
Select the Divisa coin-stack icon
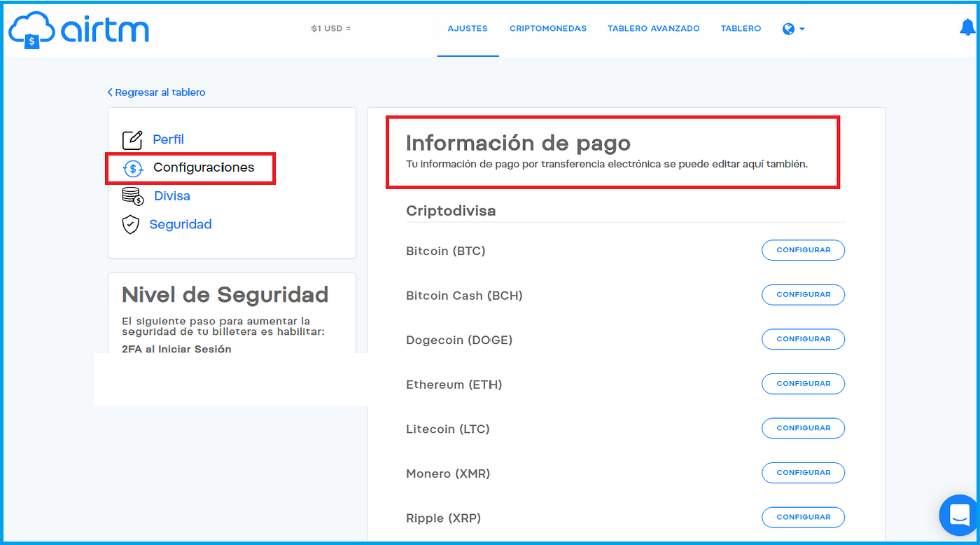tap(131, 195)
